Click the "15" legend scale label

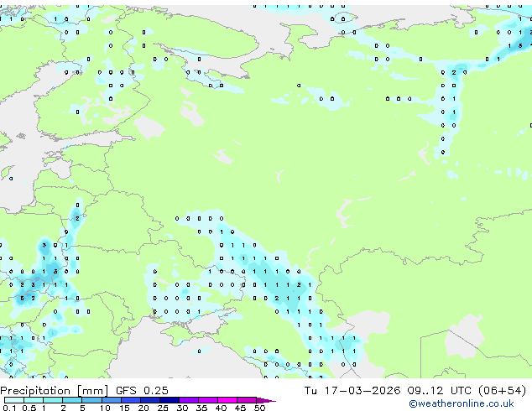click(x=124, y=408)
